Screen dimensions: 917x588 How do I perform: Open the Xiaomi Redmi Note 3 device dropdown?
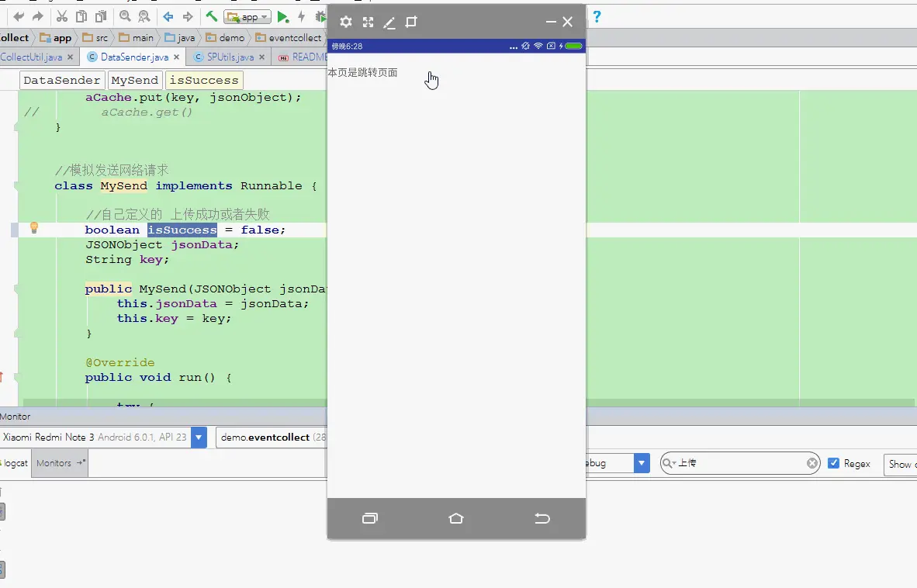[x=199, y=438]
